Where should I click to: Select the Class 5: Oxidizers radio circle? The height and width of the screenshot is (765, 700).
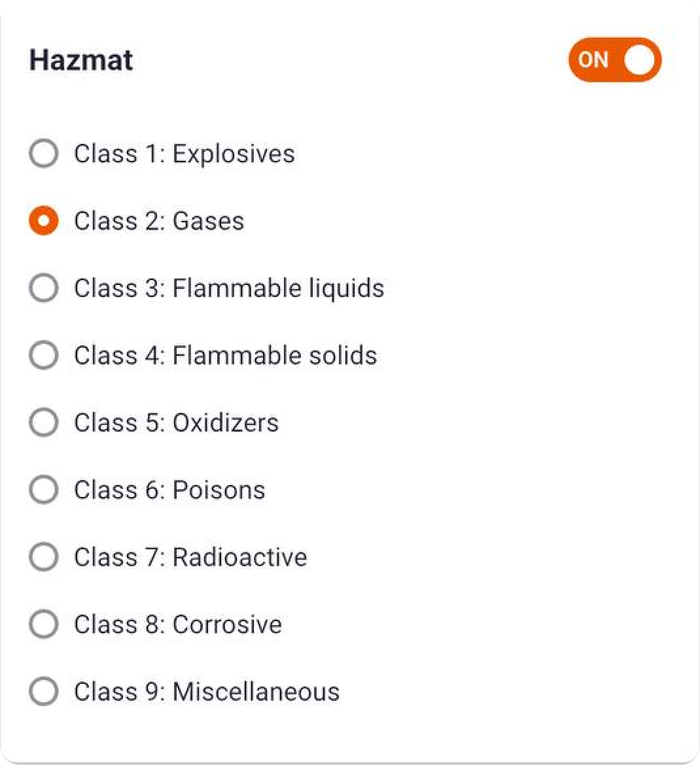pyautogui.click(x=44, y=422)
